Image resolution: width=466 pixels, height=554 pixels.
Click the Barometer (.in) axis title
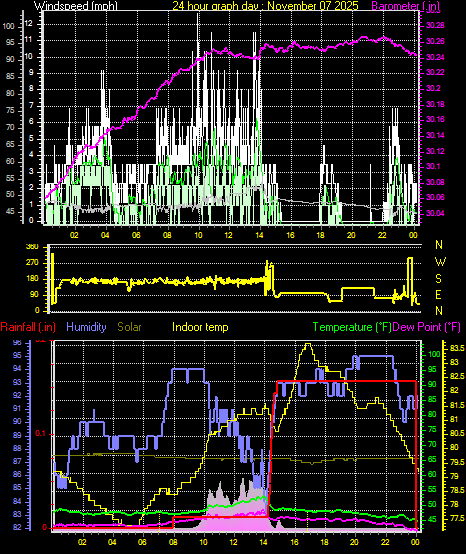406,6
